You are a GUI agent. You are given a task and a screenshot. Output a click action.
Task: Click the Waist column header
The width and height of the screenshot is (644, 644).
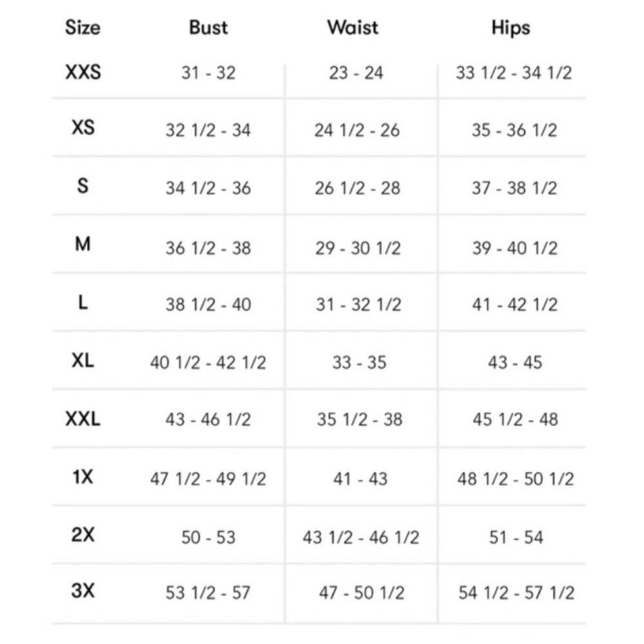(x=353, y=28)
